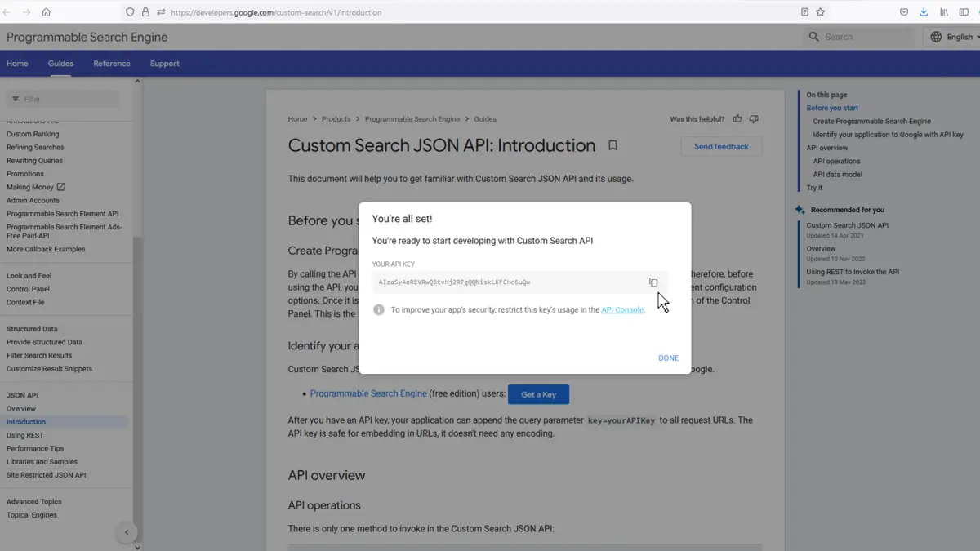Click the sidebar Filter field

[x=63, y=99]
